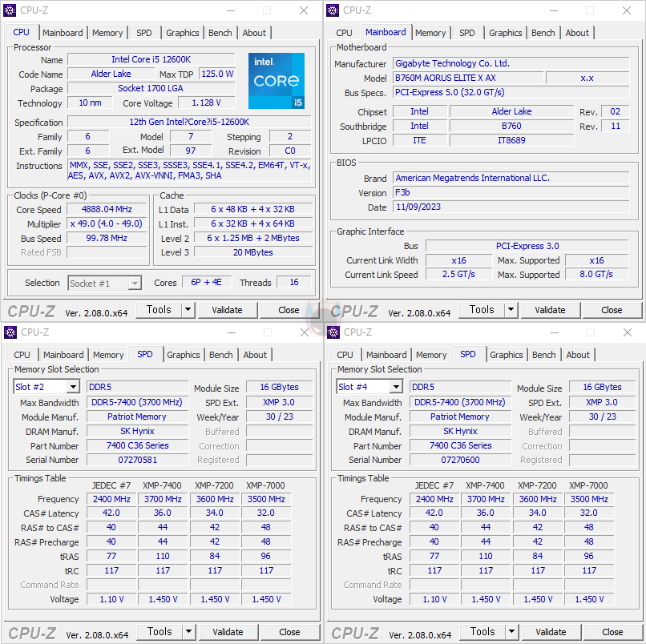This screenshot has width=646, height=644.
Task: Click the serial number 07270581 in the Slot #2 window
Action: [137, 460]
